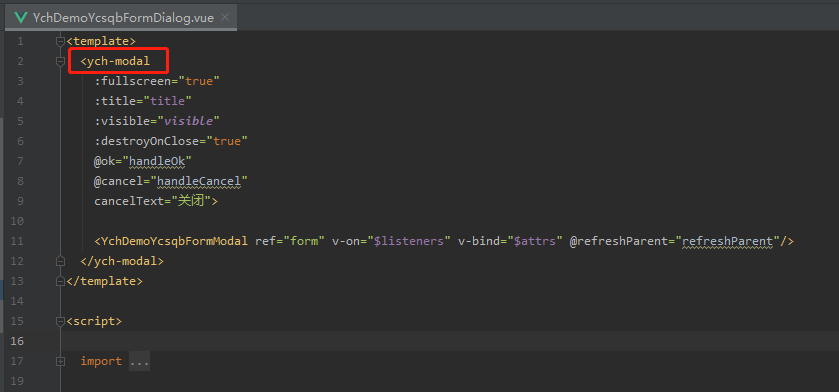Viewport: 839px width, 392px height.
Task: Expand the folded import block on line 17
Action: click(60, 362)
